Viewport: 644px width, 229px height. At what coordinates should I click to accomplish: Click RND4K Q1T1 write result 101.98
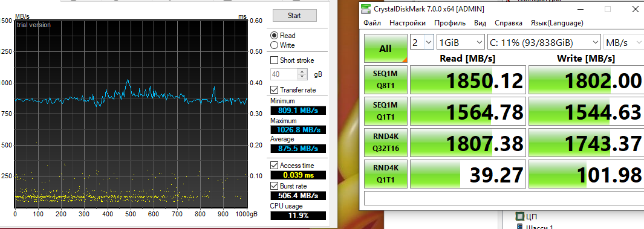coord(586,175)
